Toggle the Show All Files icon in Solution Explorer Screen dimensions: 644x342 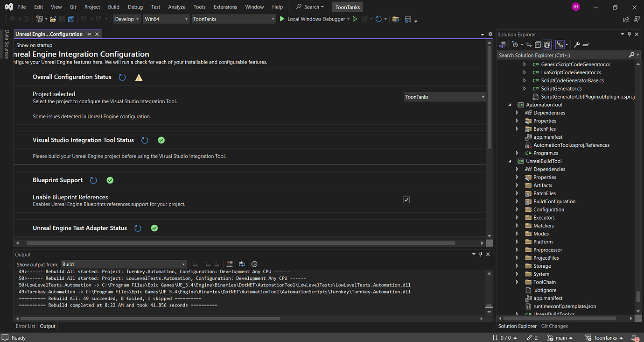547,44
